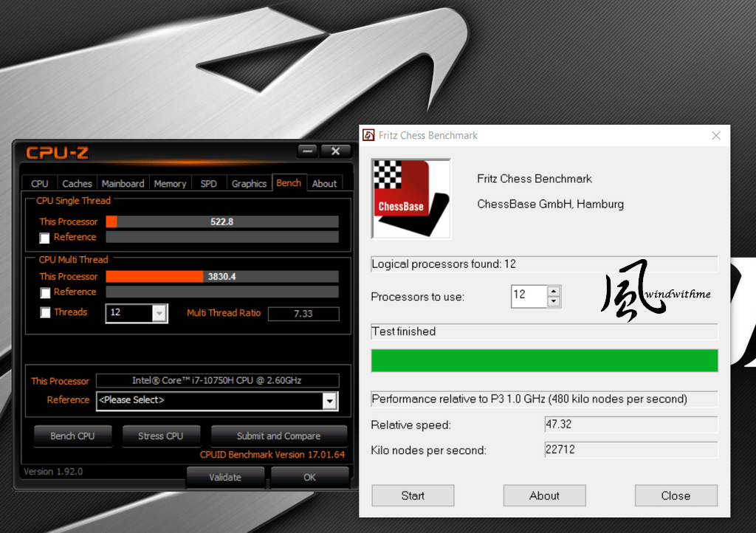The image size is (756, 533).
Task: Select the Memory tab
Action: click(171, 184)
